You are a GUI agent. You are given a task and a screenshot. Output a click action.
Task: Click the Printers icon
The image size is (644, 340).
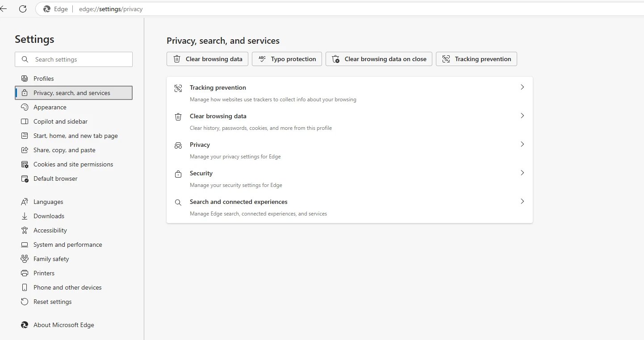point(25,273)
